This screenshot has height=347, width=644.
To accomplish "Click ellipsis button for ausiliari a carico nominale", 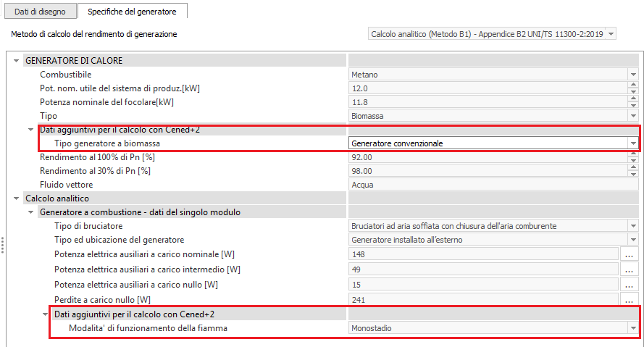I will [x=629, y=254].
